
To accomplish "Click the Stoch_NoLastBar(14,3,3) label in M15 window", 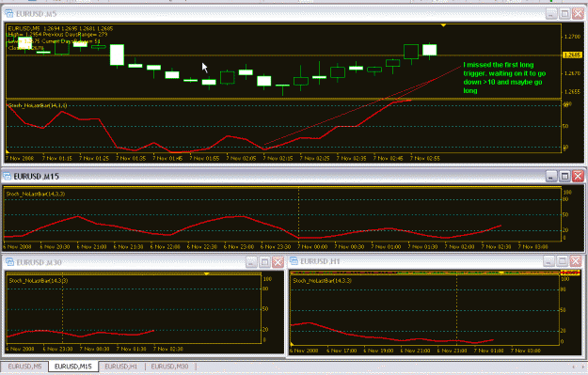I will click(36, 194).
